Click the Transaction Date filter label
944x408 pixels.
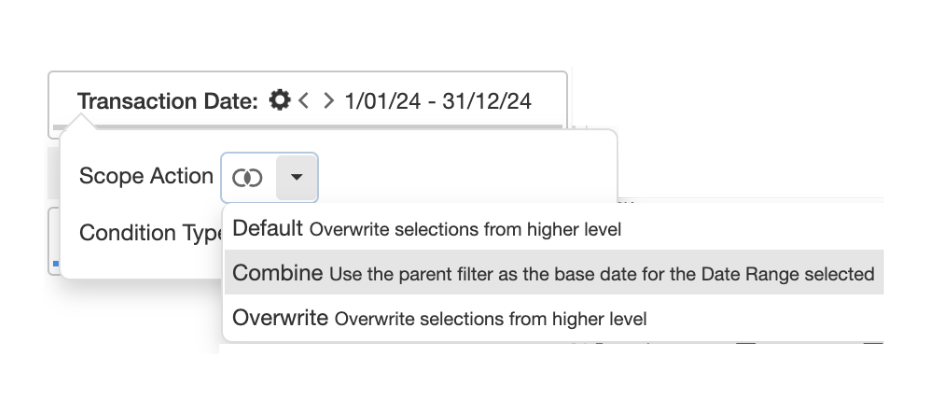pos(167,101)
